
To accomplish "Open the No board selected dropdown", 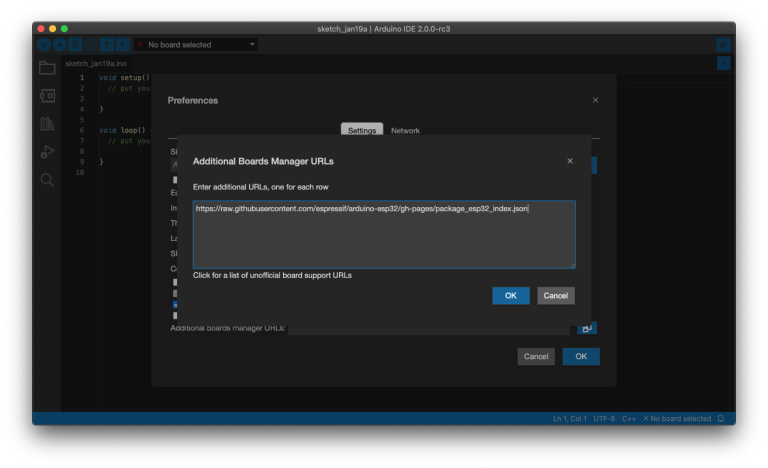I will [196, 45].
